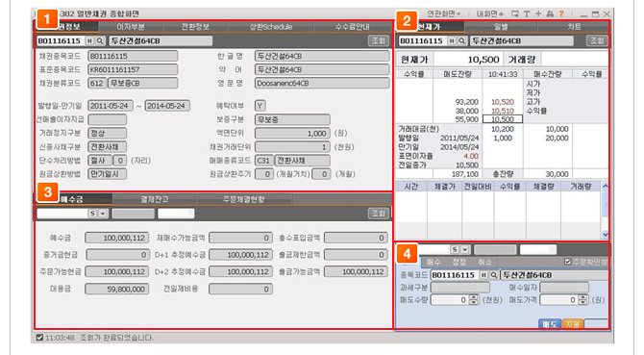644x355 pixels.
Task: Click the S button in the order panel account bar
Action: tap(455, 249)
